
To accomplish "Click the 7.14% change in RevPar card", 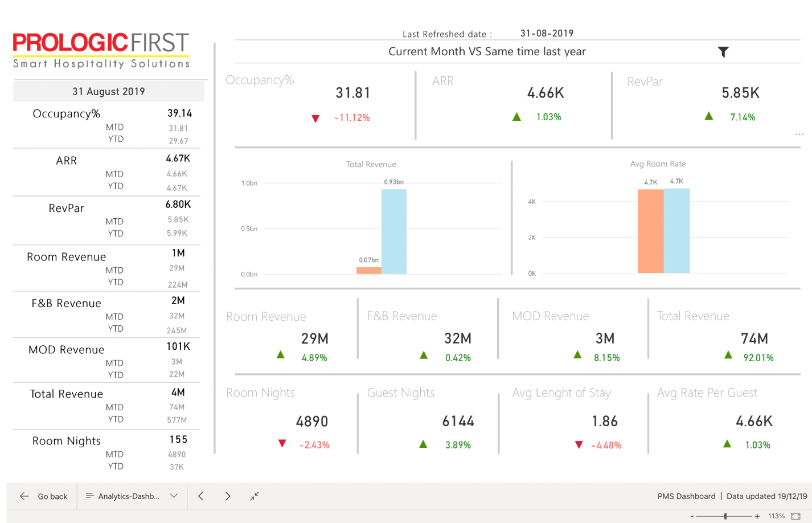I will [x=743, y=117].
